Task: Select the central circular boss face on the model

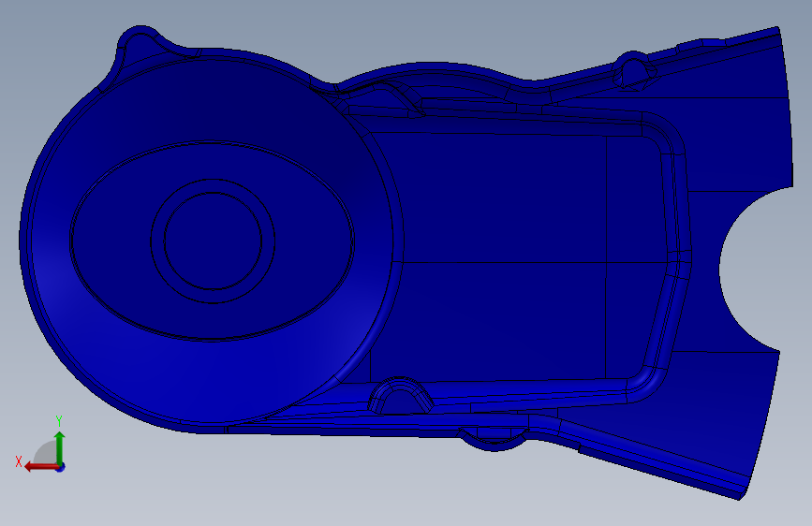Action: click(x=213, y=241)
